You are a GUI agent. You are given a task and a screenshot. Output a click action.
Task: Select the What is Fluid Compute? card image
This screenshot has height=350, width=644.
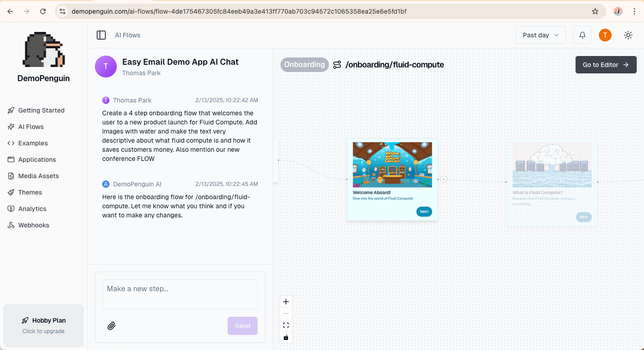point(552,165)
